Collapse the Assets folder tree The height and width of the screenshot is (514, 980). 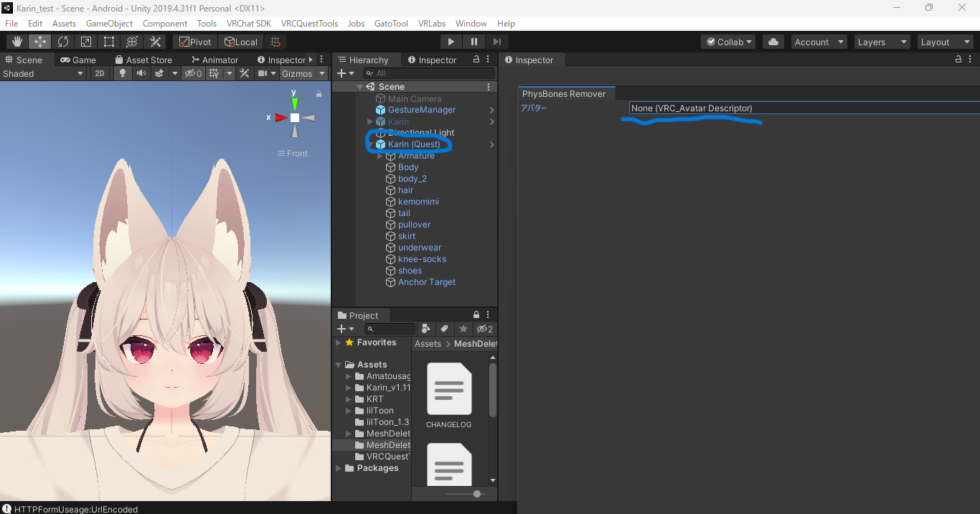tap(339, 365)
